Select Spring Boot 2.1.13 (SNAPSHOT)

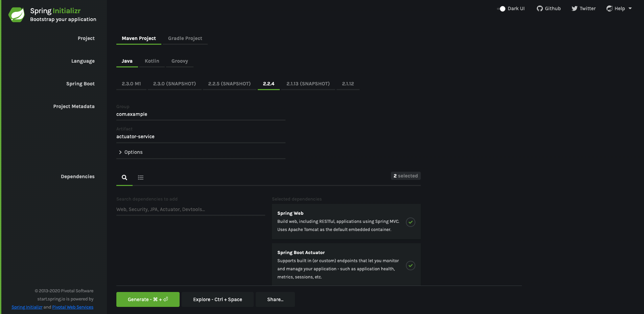(x=308, y=84)
